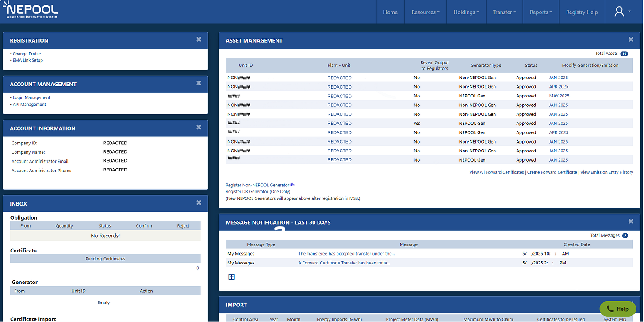Click the No Records! row in Obligation
Viewport: 644px width, 322px height.
tap(105, 236)
